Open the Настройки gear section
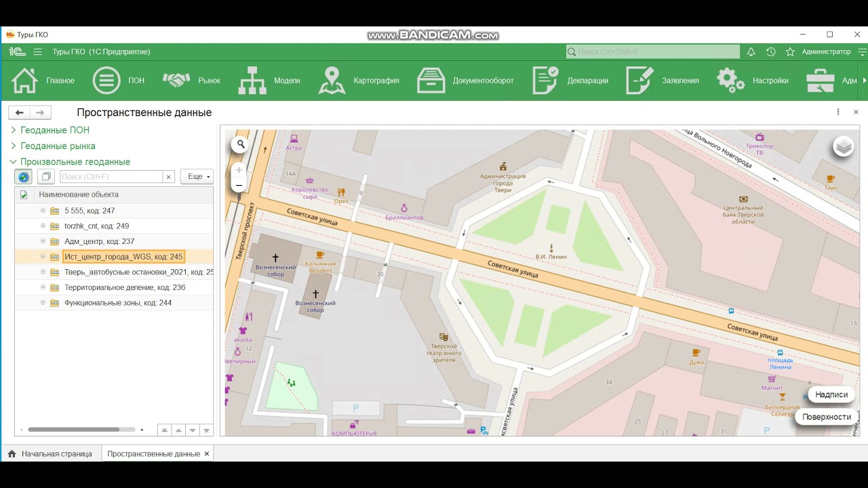Screen dimensions: 868x488 (753, 81)
